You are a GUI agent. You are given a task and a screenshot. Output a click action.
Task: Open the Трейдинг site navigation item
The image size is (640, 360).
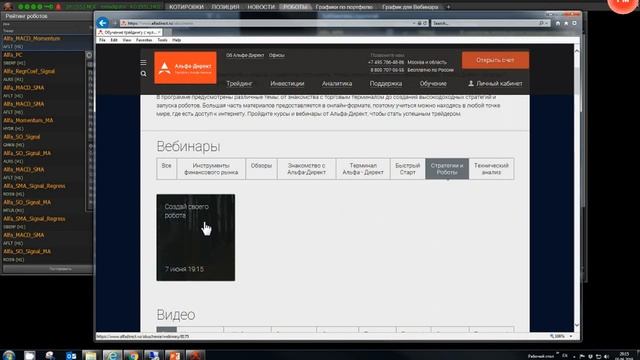tap(239, 83)
